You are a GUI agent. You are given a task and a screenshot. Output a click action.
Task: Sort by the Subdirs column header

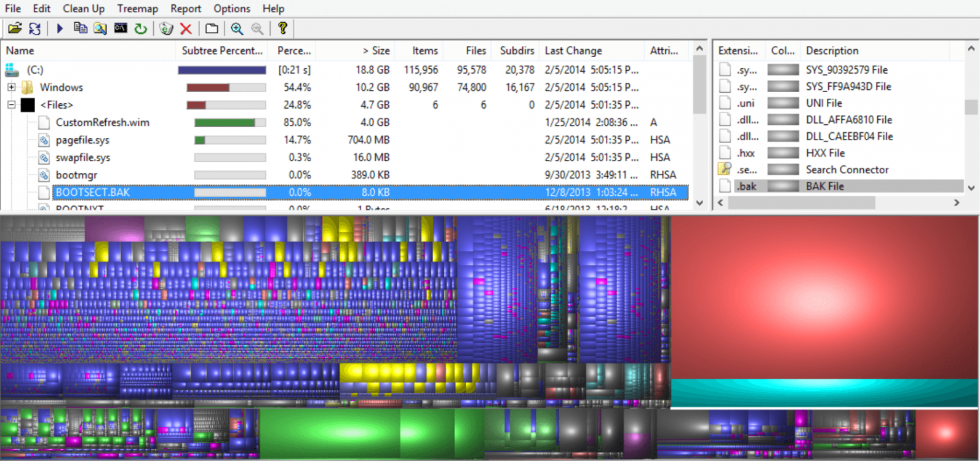click(515, 50)
